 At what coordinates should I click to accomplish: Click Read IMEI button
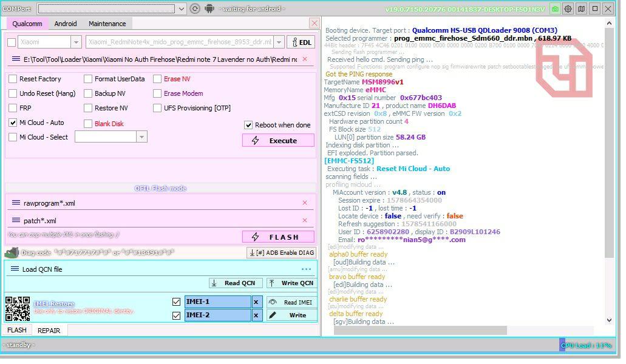(x=292, y=302)
